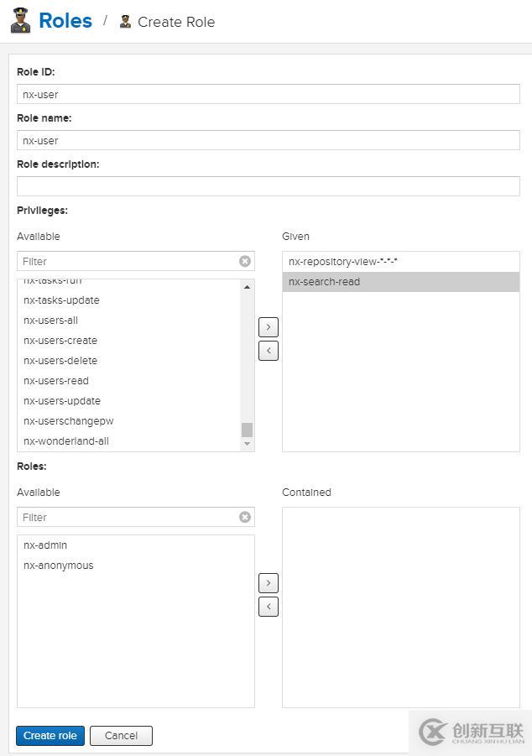Screen dimensions: 532x756
Task: Clear the Roles filter with the X icon
Action: (x=245, y=517)
